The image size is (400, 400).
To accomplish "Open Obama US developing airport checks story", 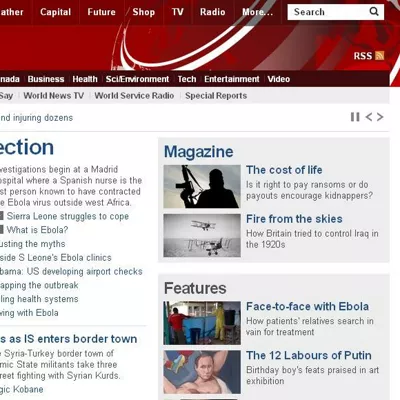I will 71,271.
